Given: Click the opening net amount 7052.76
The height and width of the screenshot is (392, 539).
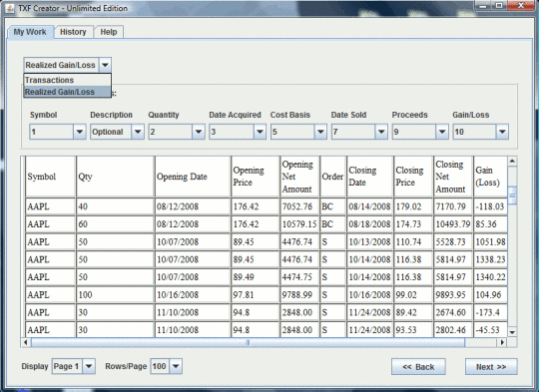Looking at the screenshot, I should (x=299, y=206).
